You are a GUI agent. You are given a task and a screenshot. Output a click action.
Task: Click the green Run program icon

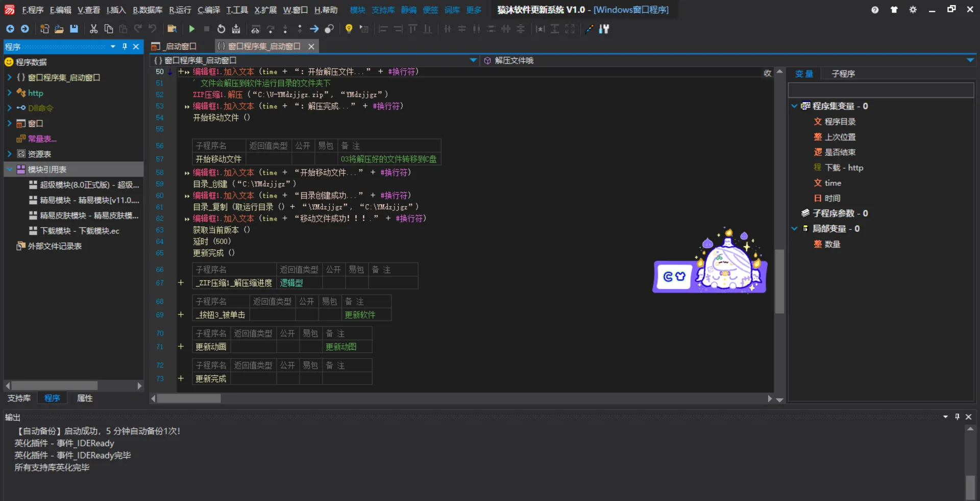(192, 29)
